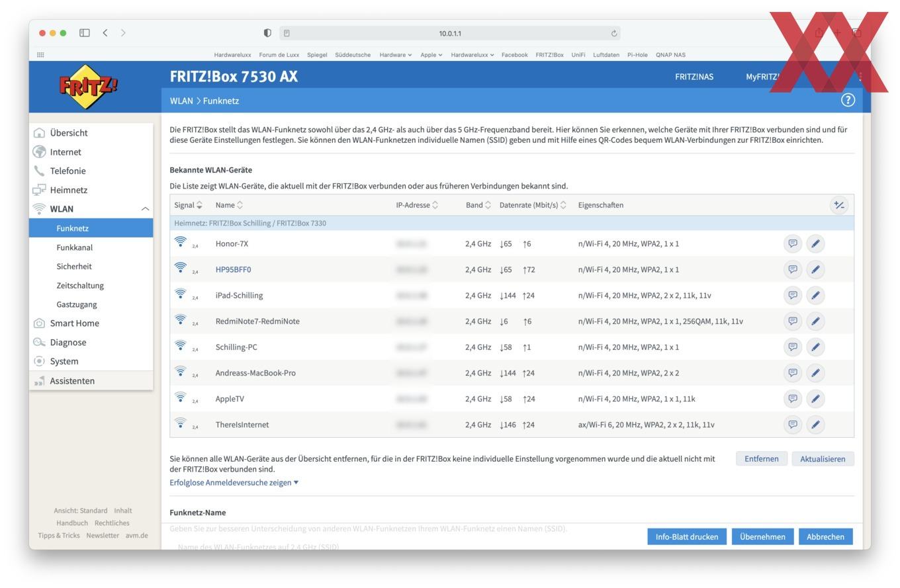Click Info-Blatt drucken button
This screenshot has height=588, width=900.
pos(687,536)
